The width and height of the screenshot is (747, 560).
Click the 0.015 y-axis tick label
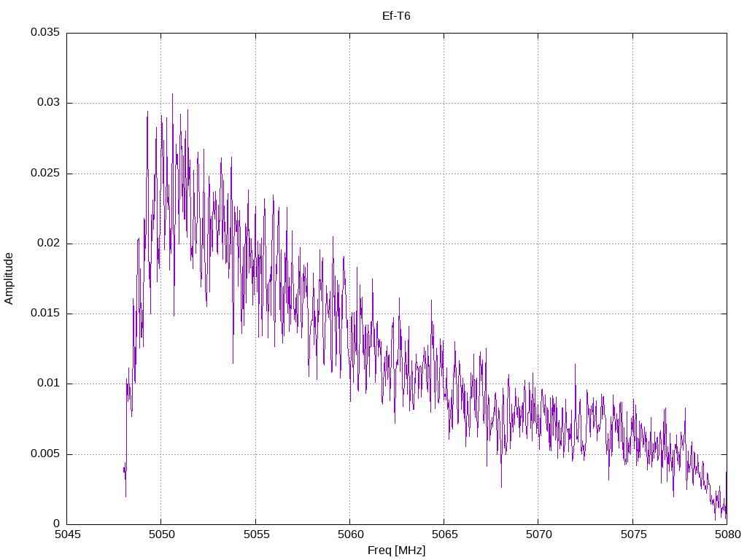[x=45, y=313]
